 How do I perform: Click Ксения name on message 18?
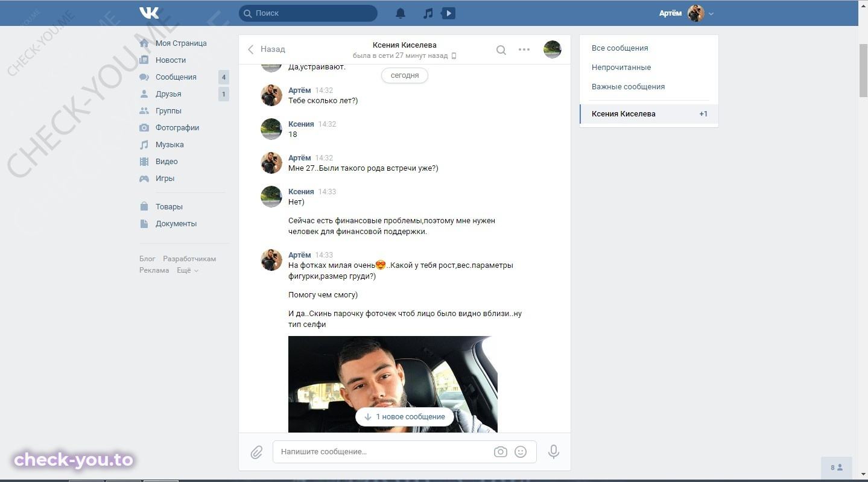click(301, 124)
